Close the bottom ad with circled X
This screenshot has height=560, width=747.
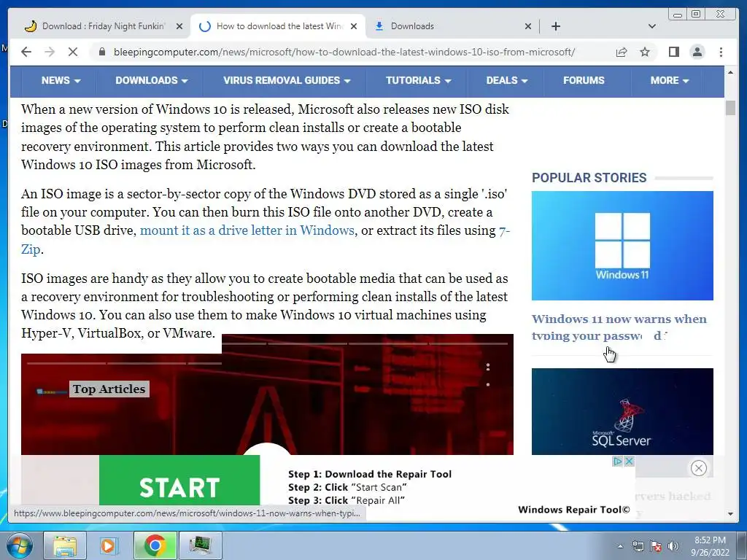(698, 469)
